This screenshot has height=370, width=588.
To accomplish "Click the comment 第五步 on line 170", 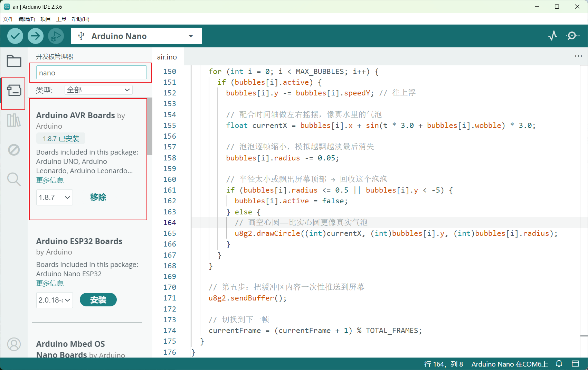I will (286, 287).
